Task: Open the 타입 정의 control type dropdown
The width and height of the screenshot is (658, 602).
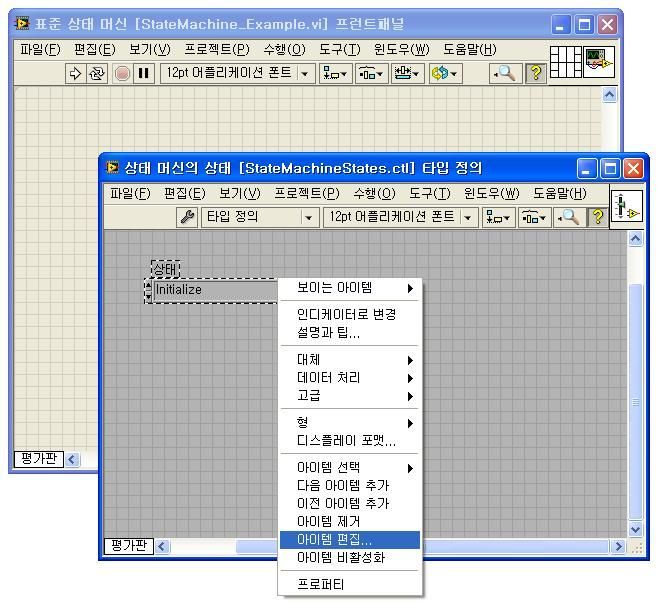Action: (258, 217)
